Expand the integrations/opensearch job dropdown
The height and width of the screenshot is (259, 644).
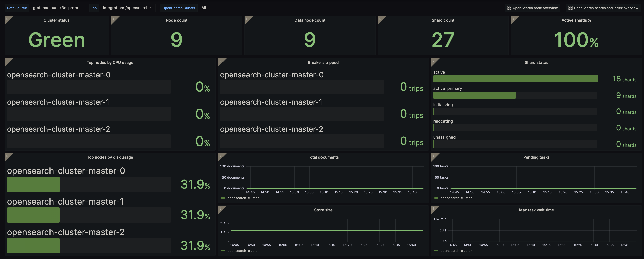point(128,8)
